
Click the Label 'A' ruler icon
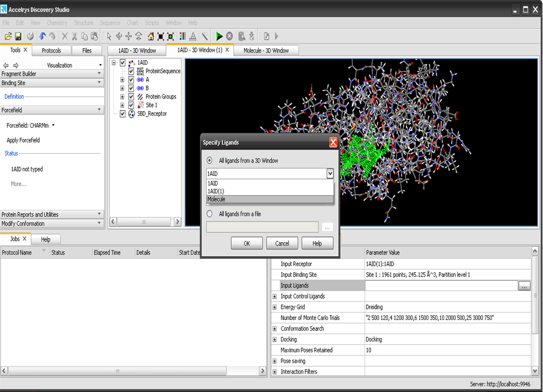pyautogui.click(x=193, y=36)
